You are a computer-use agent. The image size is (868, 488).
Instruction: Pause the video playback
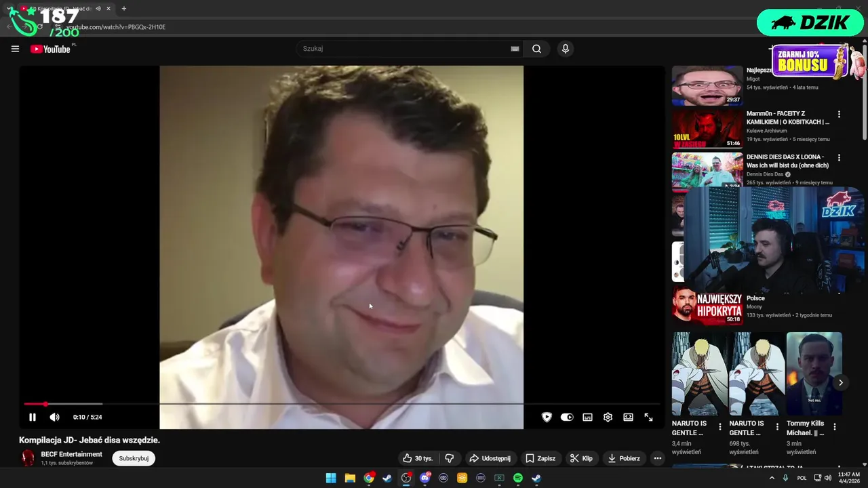pos(32,418)
